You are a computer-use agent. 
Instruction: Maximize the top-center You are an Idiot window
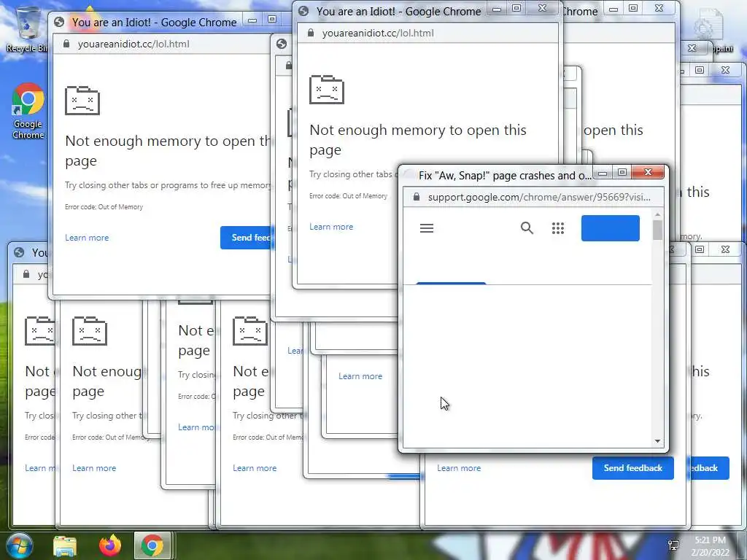pyautogui.click(x=516, y=8)
